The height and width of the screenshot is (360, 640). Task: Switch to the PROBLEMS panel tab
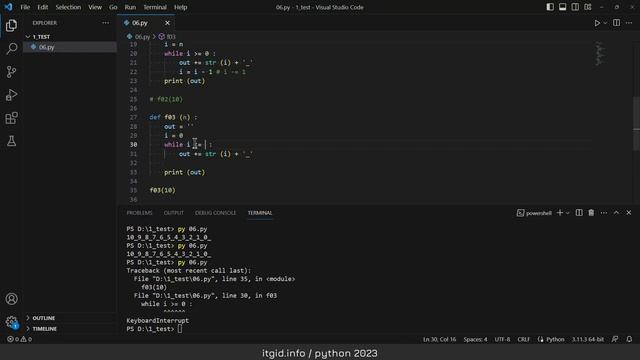[x=139, y=213]
